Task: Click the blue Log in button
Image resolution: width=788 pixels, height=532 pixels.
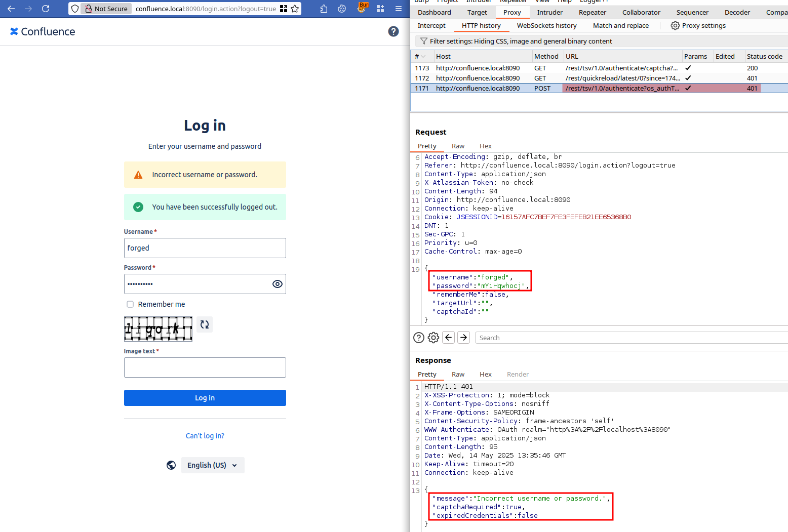Action: [205, 398]
